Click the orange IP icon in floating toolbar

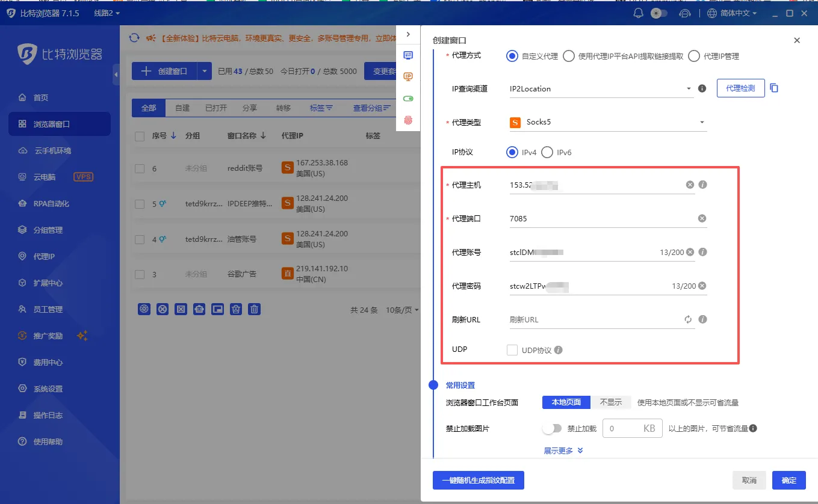(x=408, y=76)
